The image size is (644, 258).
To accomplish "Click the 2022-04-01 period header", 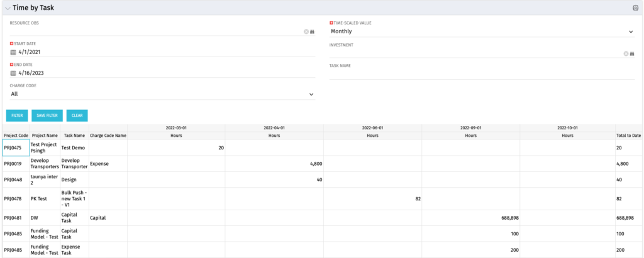I will pos(274,128).
